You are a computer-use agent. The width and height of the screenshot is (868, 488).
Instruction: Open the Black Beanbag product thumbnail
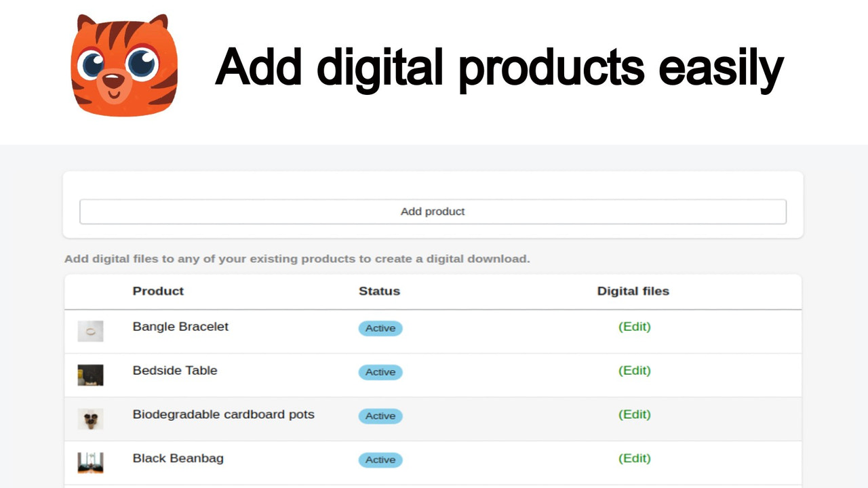coord(90,462)
